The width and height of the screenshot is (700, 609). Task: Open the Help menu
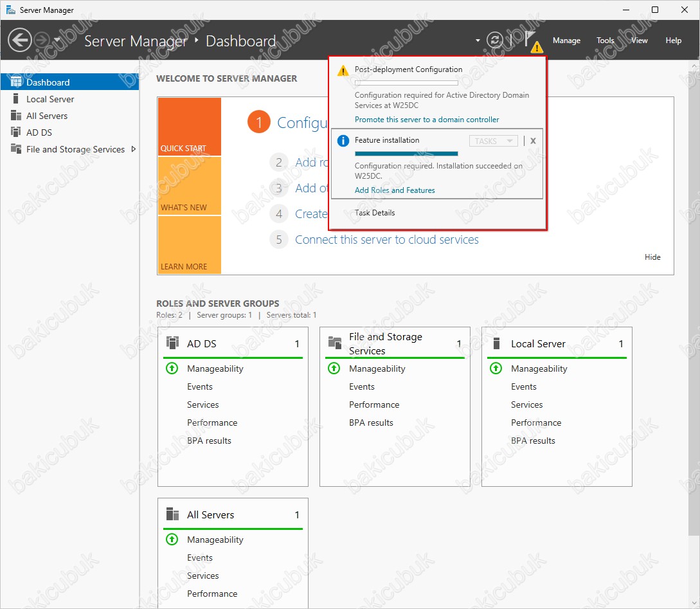[673, 40]
